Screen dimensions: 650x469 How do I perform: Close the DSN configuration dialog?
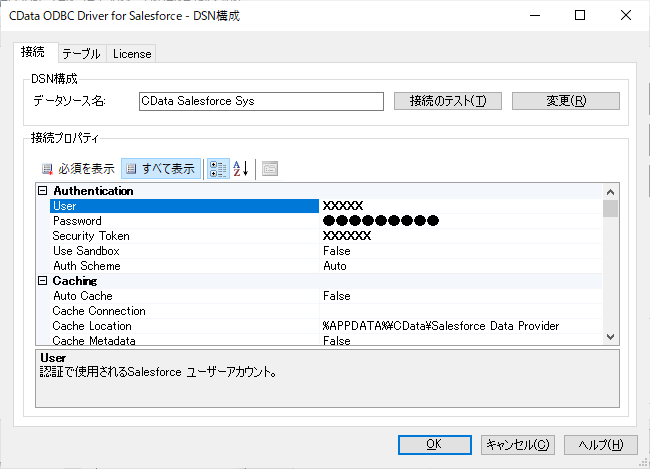tap(626, 15)
